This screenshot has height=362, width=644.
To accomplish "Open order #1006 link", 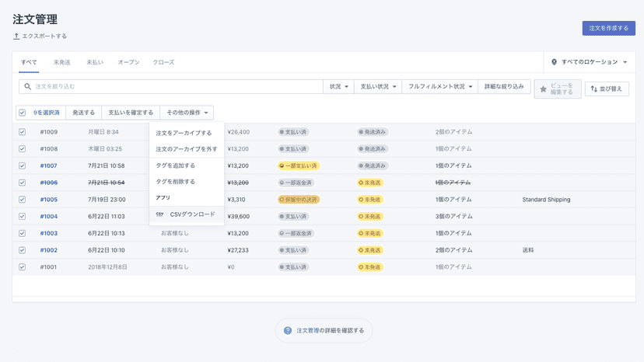I will 48,183.
